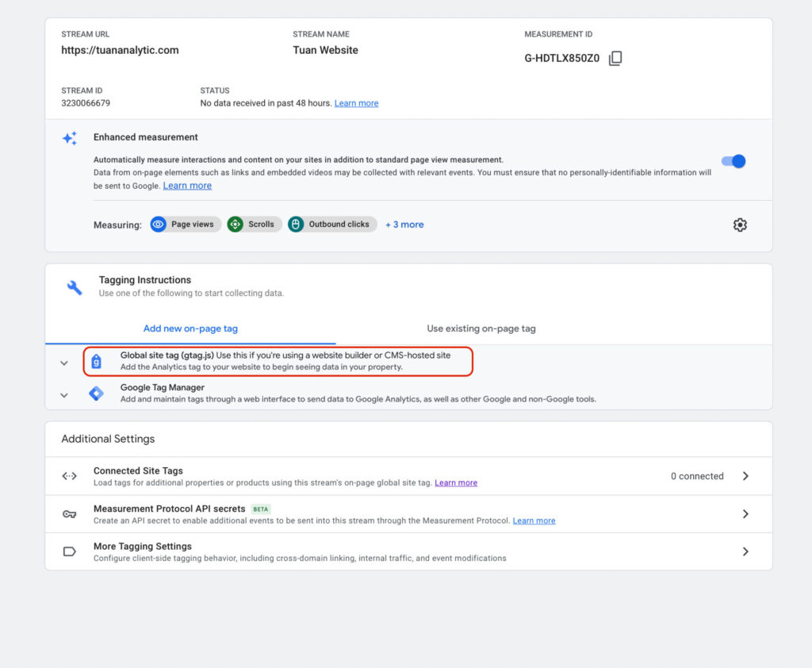Click the Outbound clicks chip
This screenshot has width=812, height=668.
click(x=331, y=225)
